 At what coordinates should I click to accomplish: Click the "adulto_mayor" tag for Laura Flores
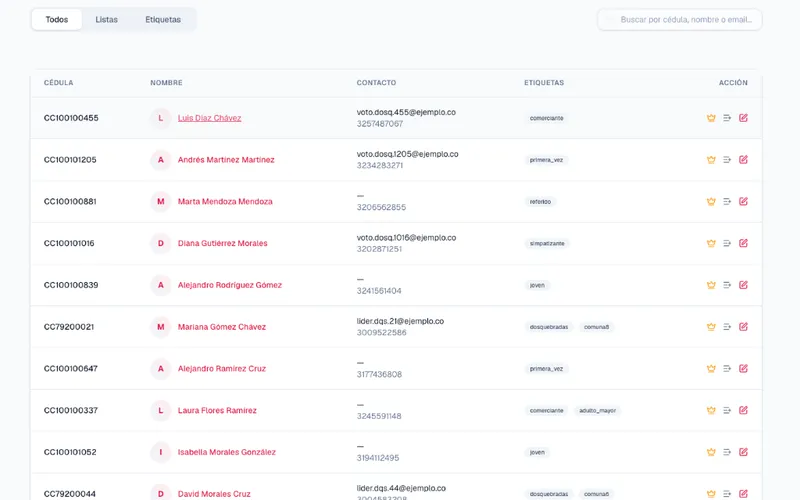(597, 410)
